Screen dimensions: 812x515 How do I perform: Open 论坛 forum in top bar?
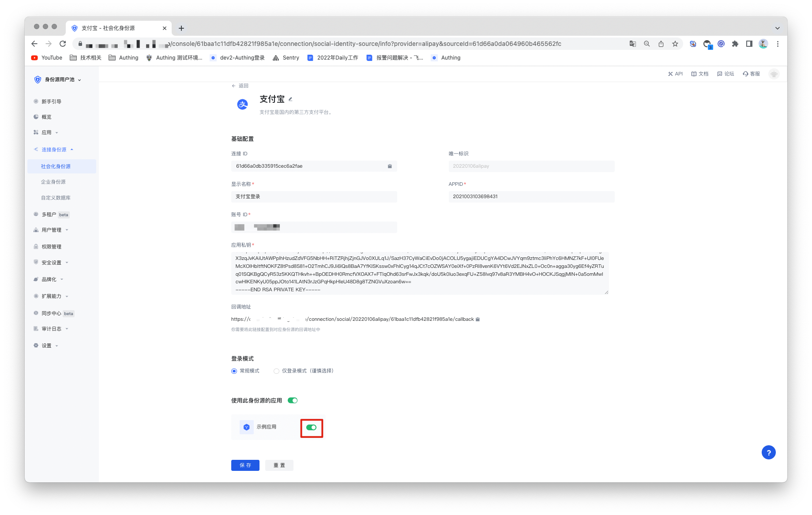726,74
